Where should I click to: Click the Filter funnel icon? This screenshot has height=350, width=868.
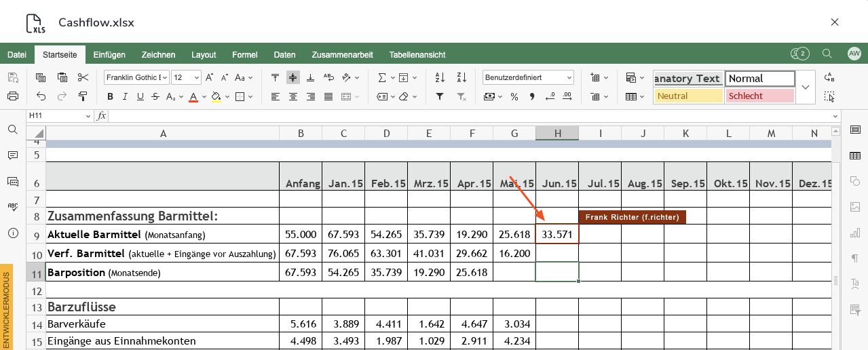(439, 96)
